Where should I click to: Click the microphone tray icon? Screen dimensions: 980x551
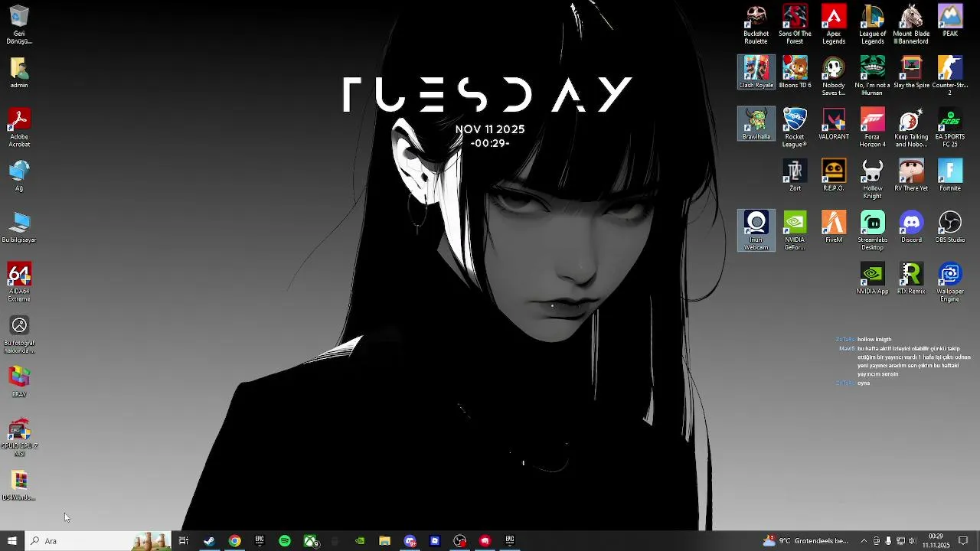point(888,541)
